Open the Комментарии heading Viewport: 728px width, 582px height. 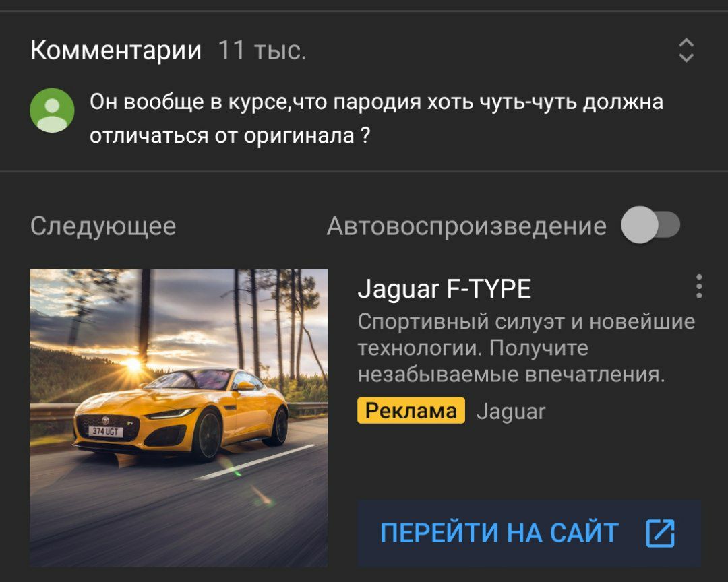(116, 50)
